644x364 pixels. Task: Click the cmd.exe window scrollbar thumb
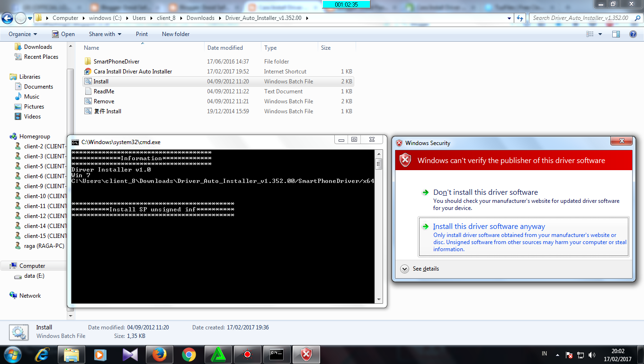(x=378, y=164)
